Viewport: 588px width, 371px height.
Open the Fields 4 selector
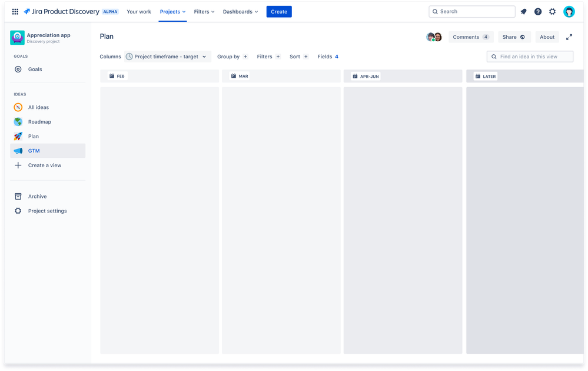coord(328,57)
